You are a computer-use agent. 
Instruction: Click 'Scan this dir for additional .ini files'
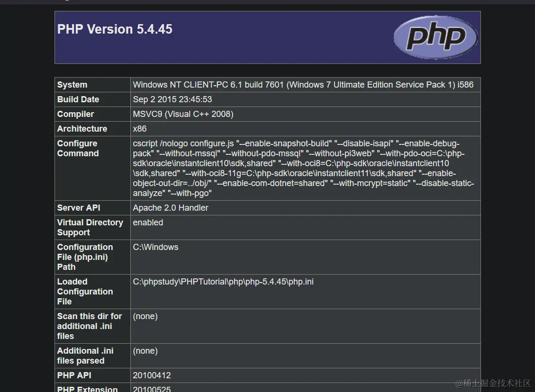[x=90, y=326]
